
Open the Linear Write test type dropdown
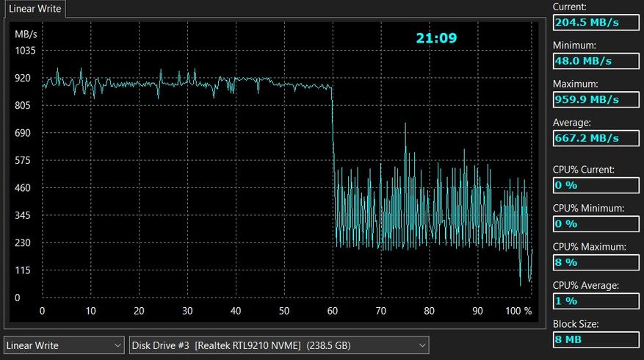pyautogui.click(x=65, y=345)
